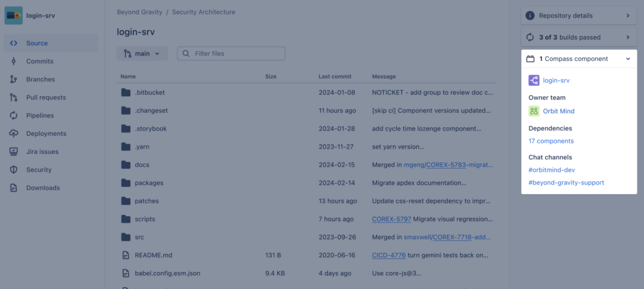Open the 17 components dependencies link
Image resolution: width=644 pixels, height=289 pixels.
click(x=551, y=141)
